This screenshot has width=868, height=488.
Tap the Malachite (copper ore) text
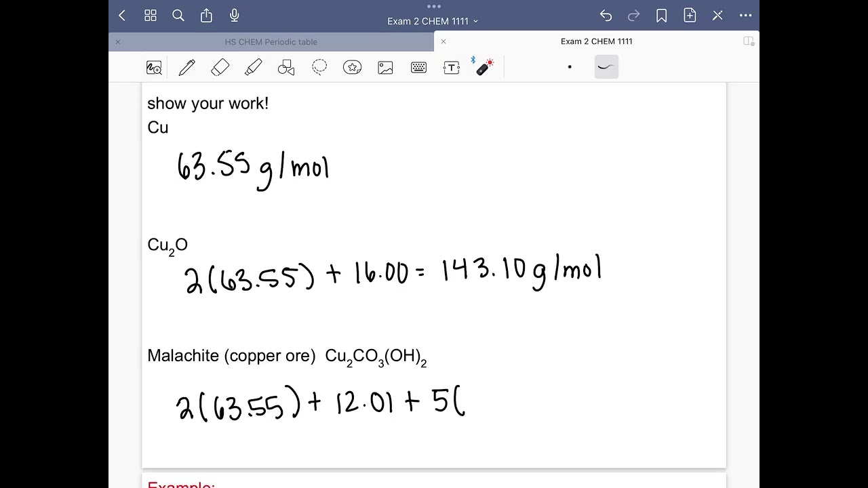click(x=231, y=356)
